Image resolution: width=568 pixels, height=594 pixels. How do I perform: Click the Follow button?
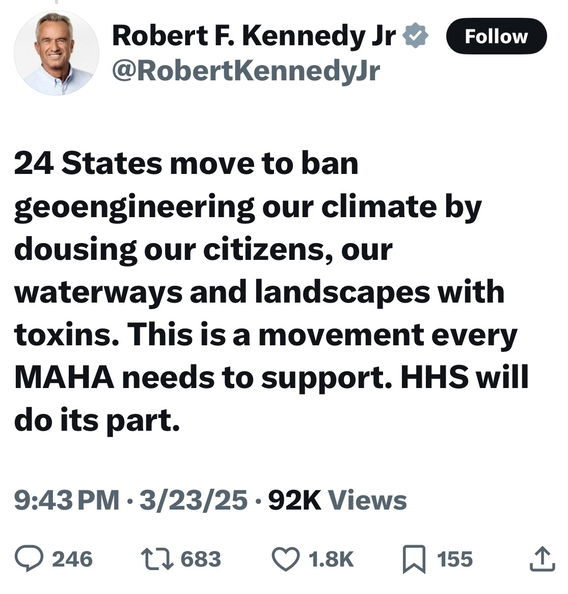point(496,36)
